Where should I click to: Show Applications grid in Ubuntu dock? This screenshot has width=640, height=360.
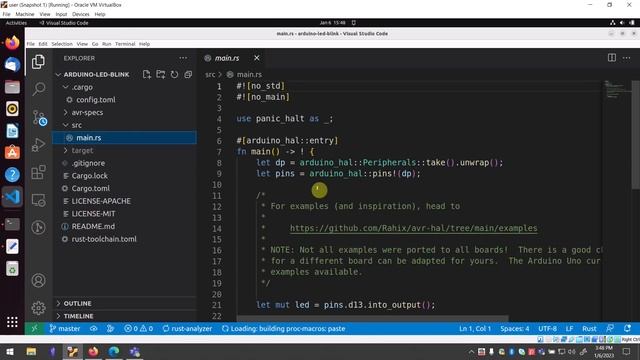(x=12, y=322)
